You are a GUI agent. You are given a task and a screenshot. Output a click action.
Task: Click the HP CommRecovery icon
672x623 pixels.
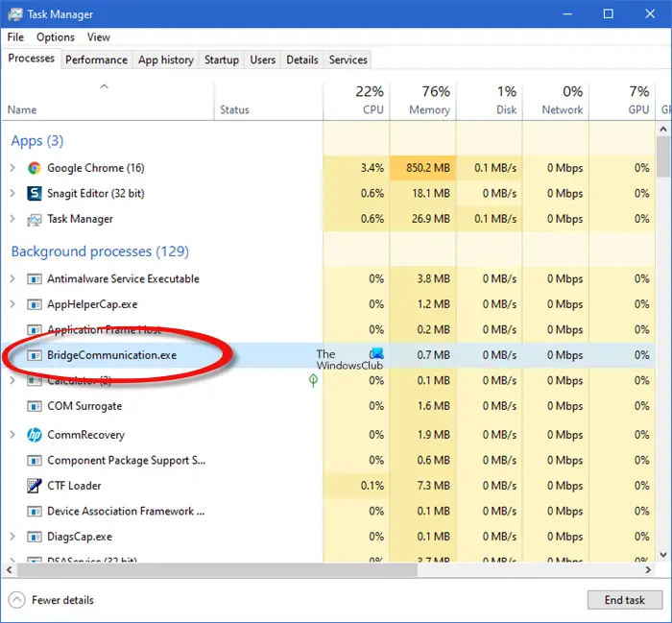click(35, 434)
